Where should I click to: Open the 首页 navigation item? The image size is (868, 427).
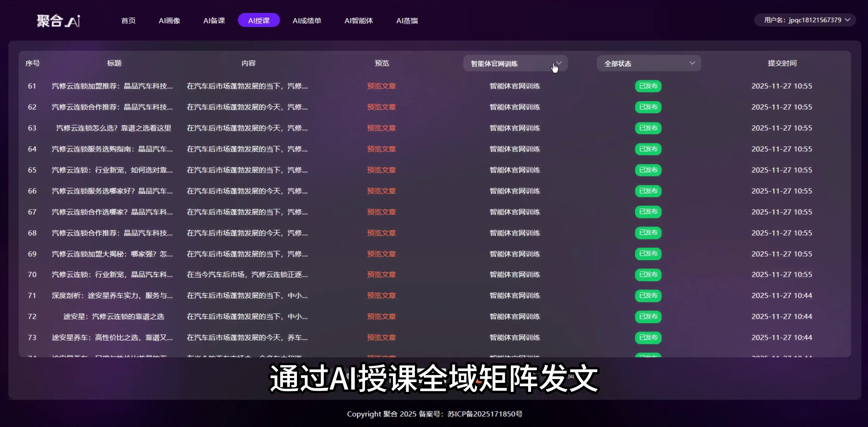[x=128, y=20]
